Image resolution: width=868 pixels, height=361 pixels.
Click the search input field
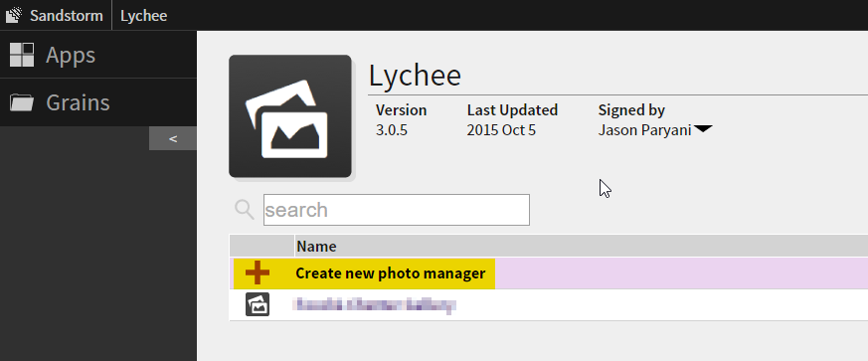pos(397,210)
